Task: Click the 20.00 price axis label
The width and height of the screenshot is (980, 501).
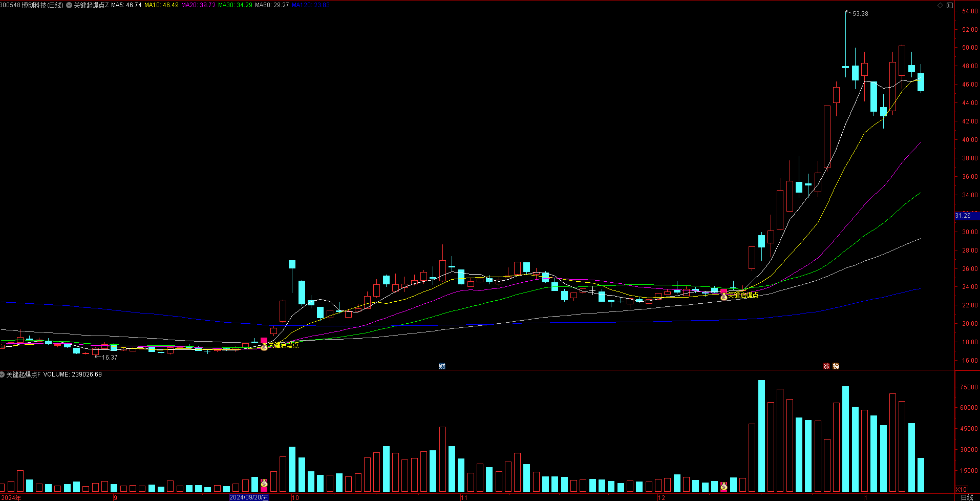Action: pos(970,324)
